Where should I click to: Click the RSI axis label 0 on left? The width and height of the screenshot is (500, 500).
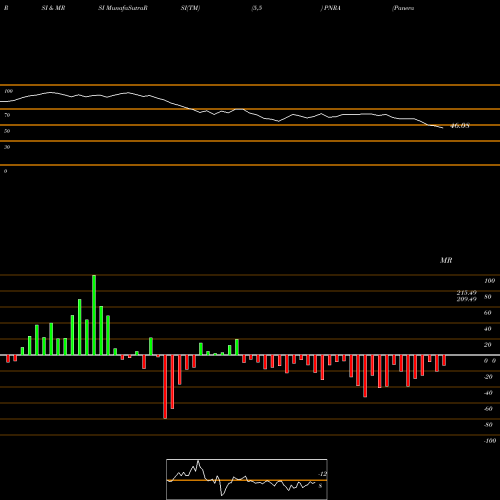[5, 171]
